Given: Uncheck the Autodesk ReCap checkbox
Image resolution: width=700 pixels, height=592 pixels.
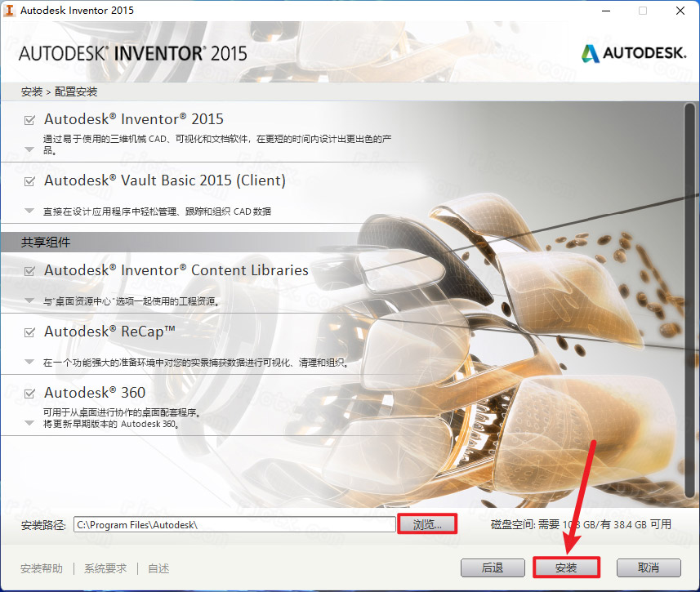Looking at the screenshot, I should (29, 332).
